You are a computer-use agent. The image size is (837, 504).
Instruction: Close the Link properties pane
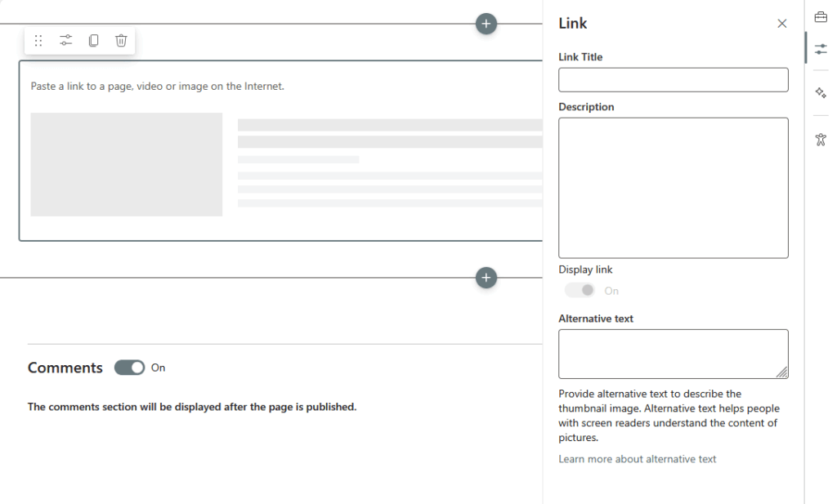point(781,24)
